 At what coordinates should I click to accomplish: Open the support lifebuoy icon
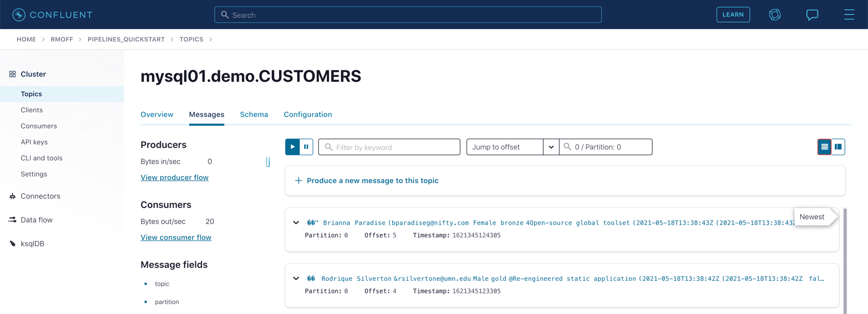[x=774, y=15]
